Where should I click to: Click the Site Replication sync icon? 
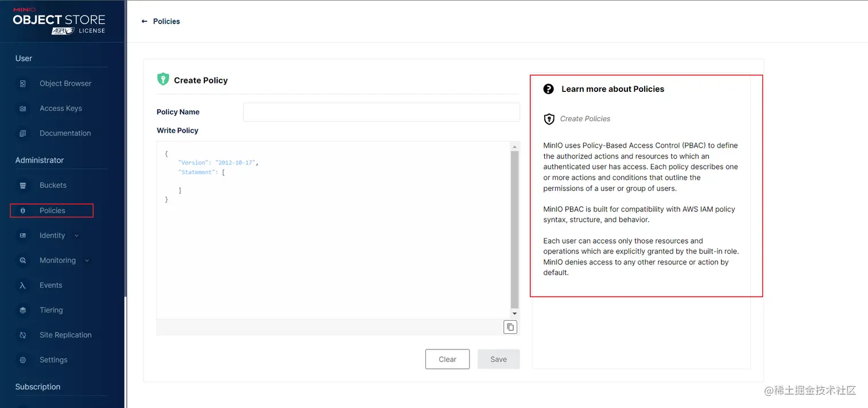point(23,335)
